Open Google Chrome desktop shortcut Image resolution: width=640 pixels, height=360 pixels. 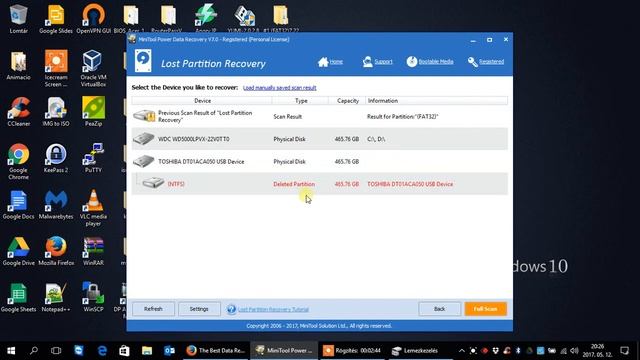pos(18,162)
